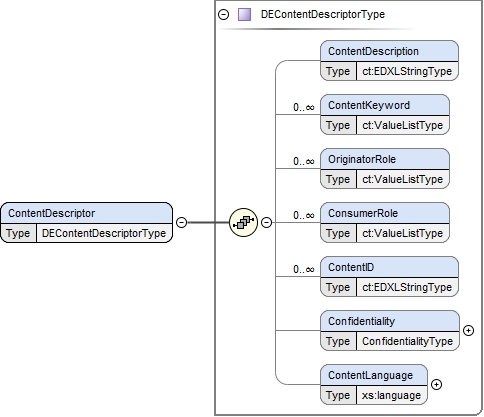This screenshot has height=417, width=484.
Task: Click the DEContentDescriptorType header title
Action: (323, 15)
